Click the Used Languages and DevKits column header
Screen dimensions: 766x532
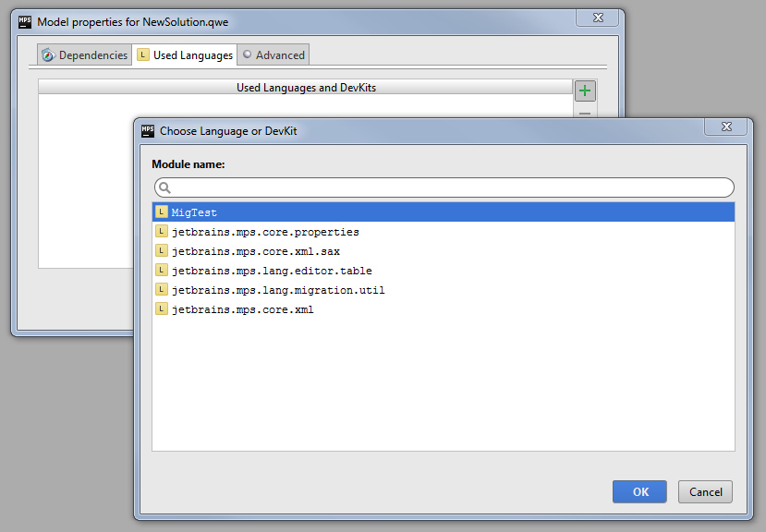[x=306, y=88]
